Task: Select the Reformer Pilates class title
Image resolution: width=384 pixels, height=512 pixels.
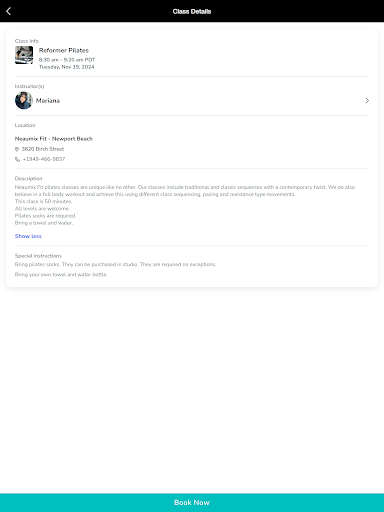Action: click(x=64, y=50)
